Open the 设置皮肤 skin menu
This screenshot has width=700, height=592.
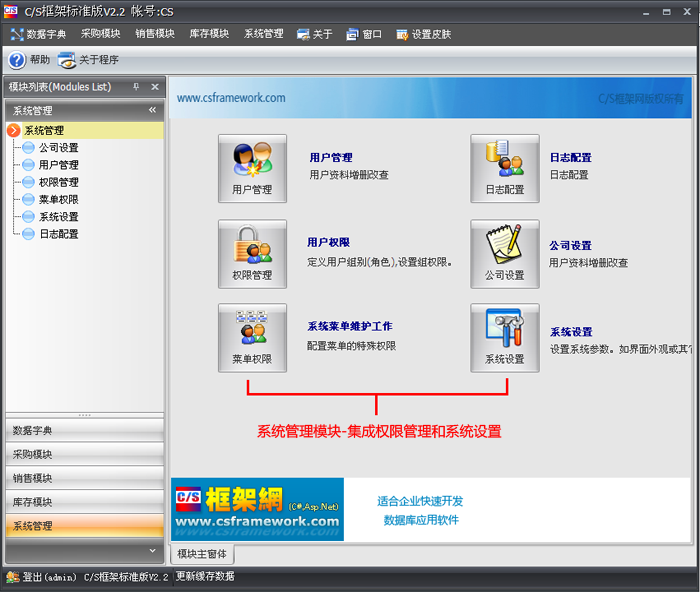[x=423, y=34]
